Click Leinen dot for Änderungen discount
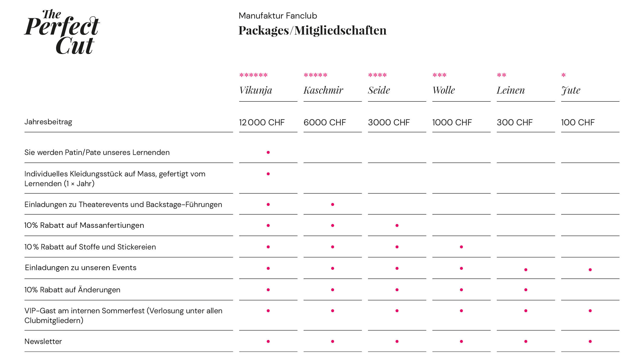Image resolution: width=644 pixels, height=362 pixels. (526, 290)
